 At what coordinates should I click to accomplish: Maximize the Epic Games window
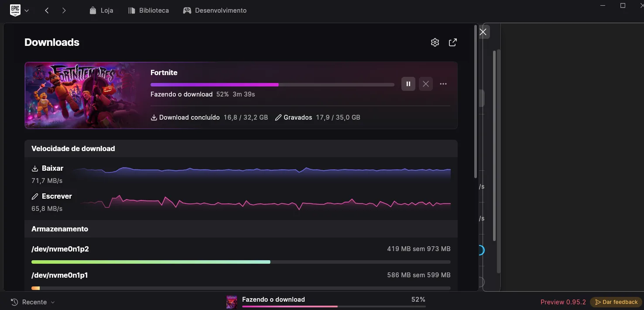623,6
